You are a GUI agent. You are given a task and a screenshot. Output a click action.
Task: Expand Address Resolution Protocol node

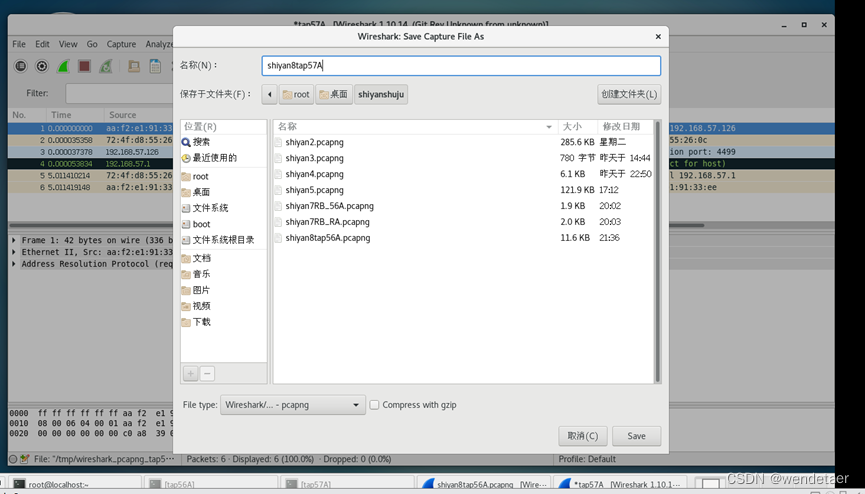coord(14,264)
